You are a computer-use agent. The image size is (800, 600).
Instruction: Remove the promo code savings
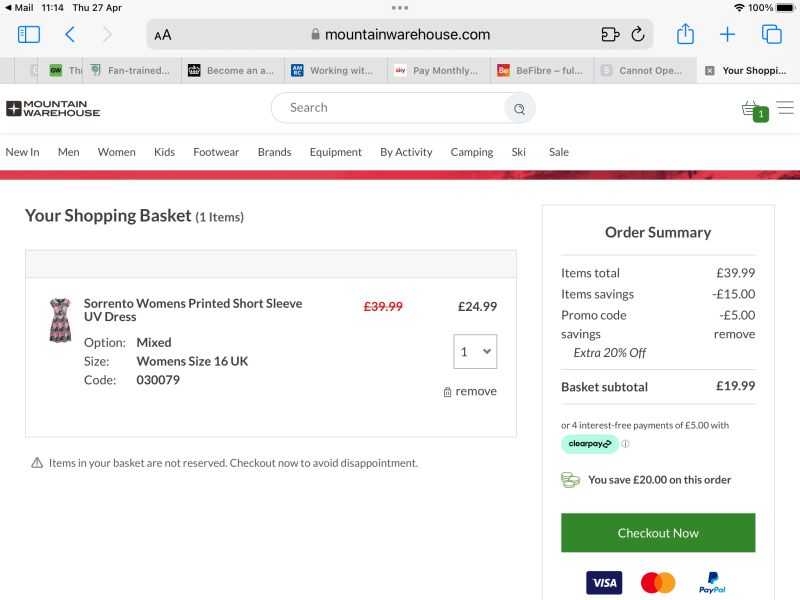click(734, 334)
